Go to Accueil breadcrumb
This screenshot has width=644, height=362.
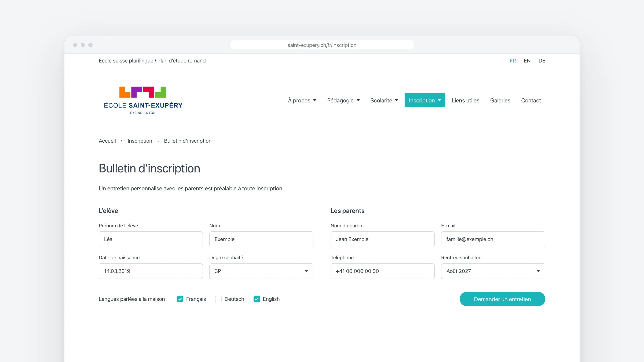(107, 141)
